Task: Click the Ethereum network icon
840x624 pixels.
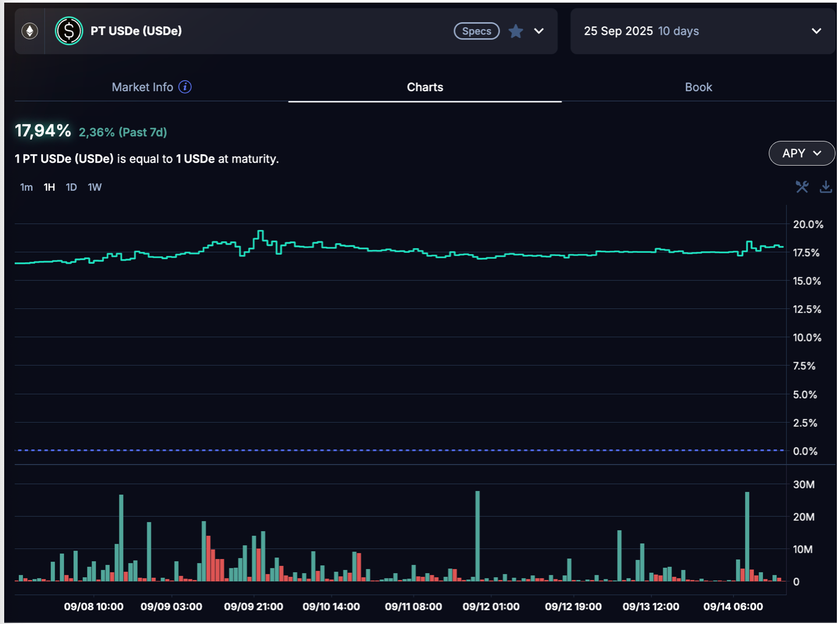Action: (30, 31)
